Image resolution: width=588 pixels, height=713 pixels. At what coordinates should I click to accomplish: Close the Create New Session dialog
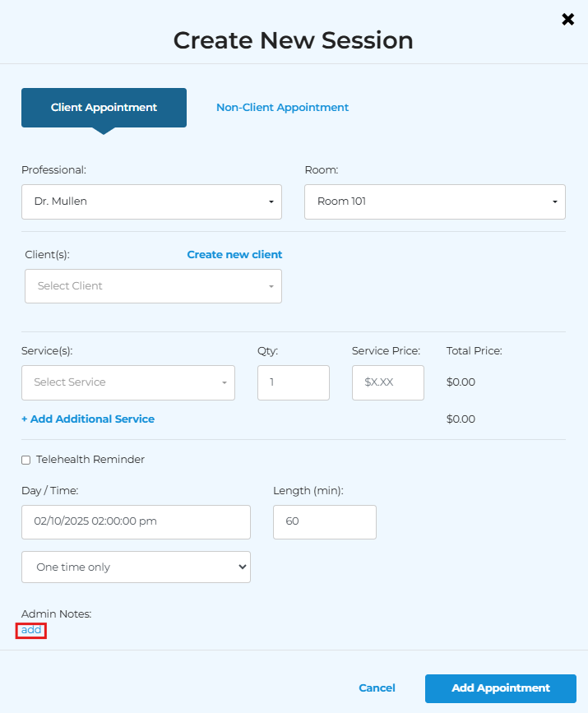(567, 19)
